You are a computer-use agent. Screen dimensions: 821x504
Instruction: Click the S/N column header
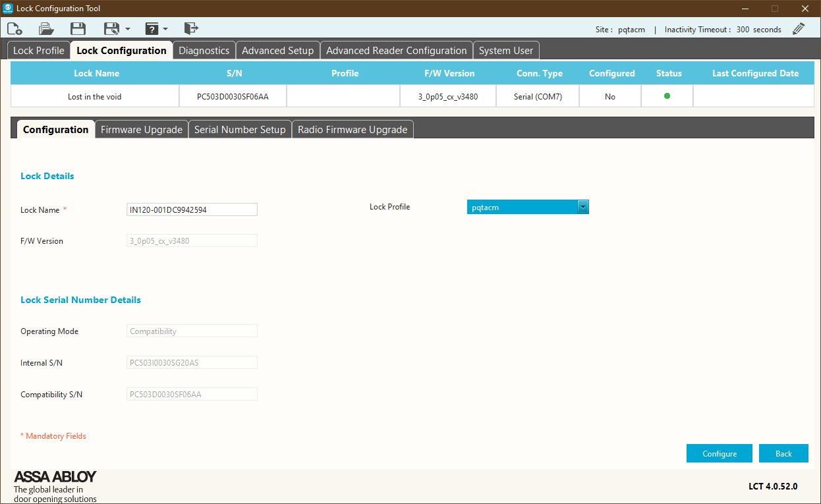point(234,73)
